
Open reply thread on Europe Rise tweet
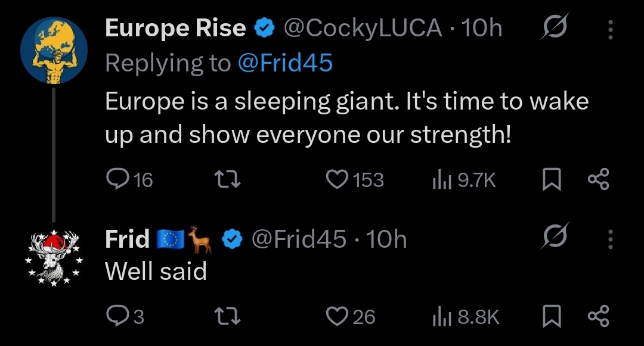[x=129, y=180]
